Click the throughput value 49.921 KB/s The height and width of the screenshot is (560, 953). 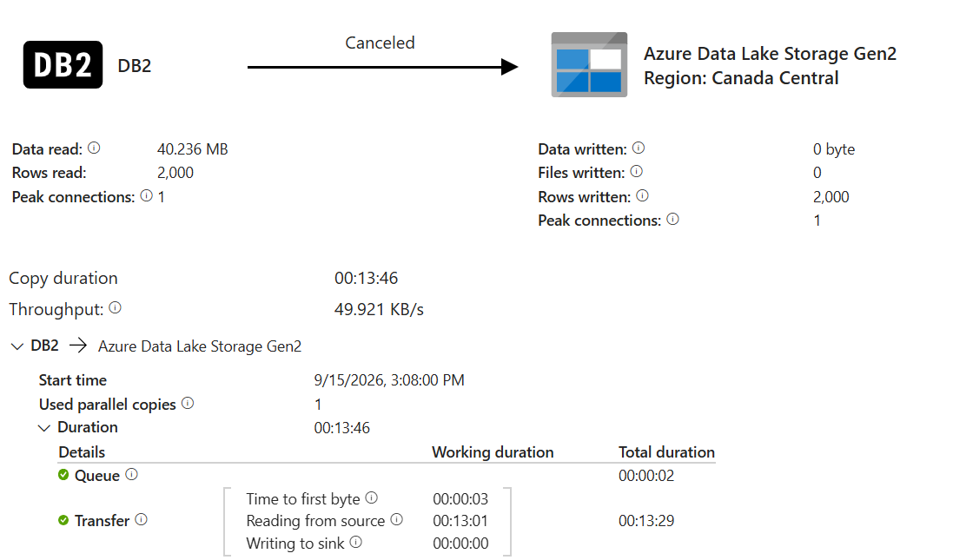tap(380, 310)
